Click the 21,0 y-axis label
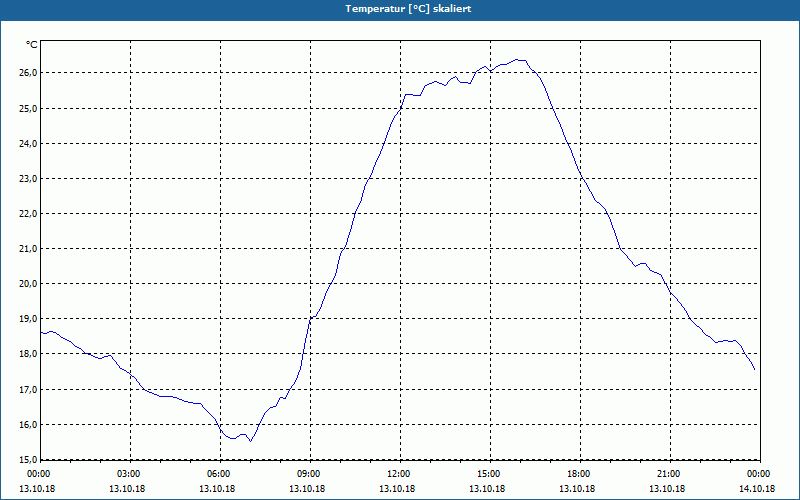The height and width of the screenshot is (500, 800). pos(28,248)
